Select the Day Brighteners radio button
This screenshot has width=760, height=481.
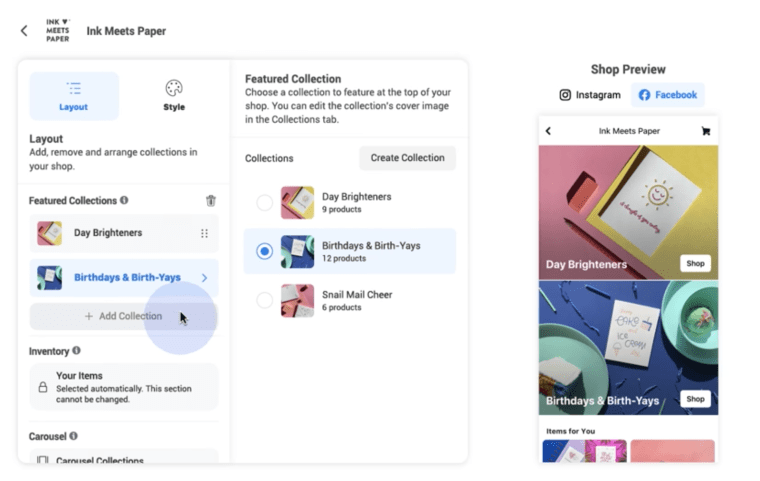tap(264, 203)
